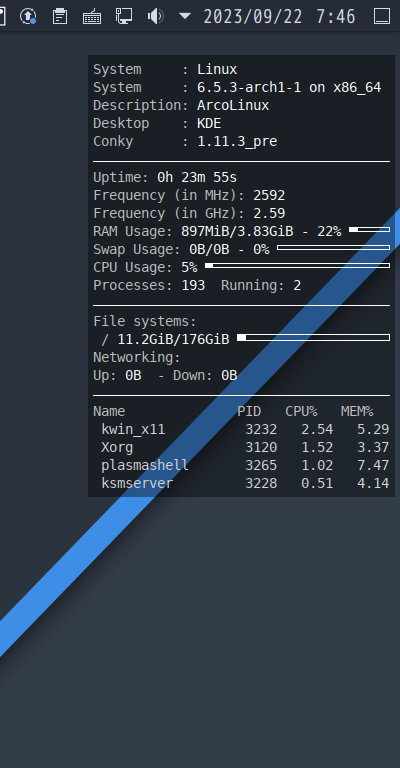Image resolution: width=400 pixels, height=768 pixels.
Task: Click the partially visible leftmost tray icon
Action: pyautogui.click(x=2, y=16)
